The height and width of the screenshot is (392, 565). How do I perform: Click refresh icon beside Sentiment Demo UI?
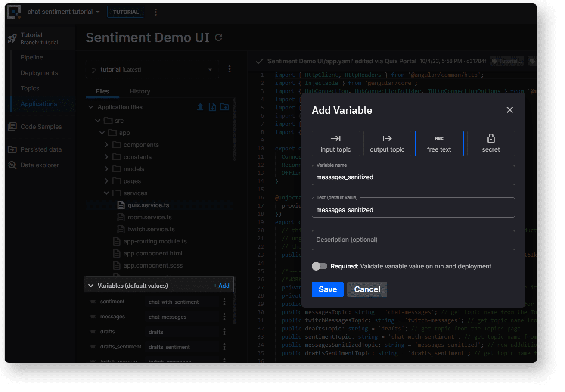point(218,37)
